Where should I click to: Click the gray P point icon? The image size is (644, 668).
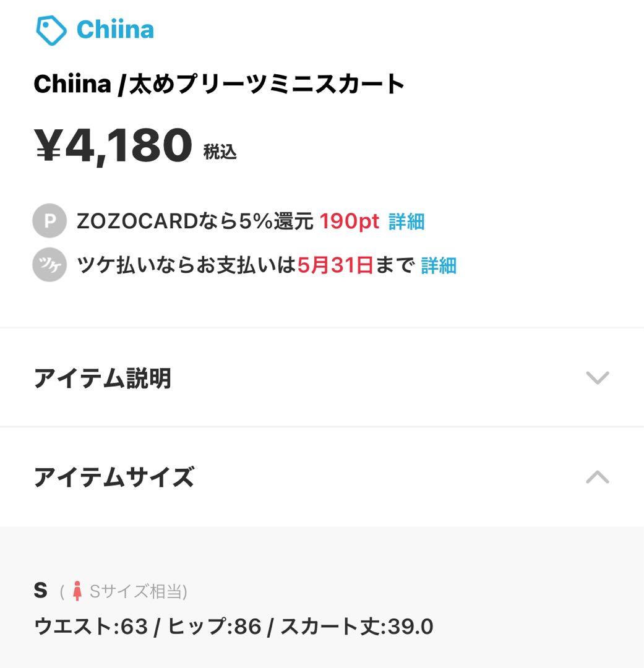49,221
